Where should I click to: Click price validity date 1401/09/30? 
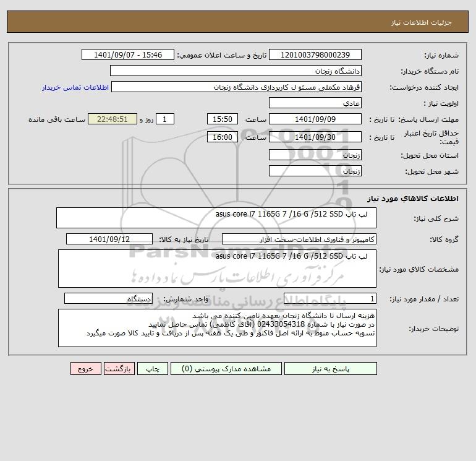pos(315,137)
